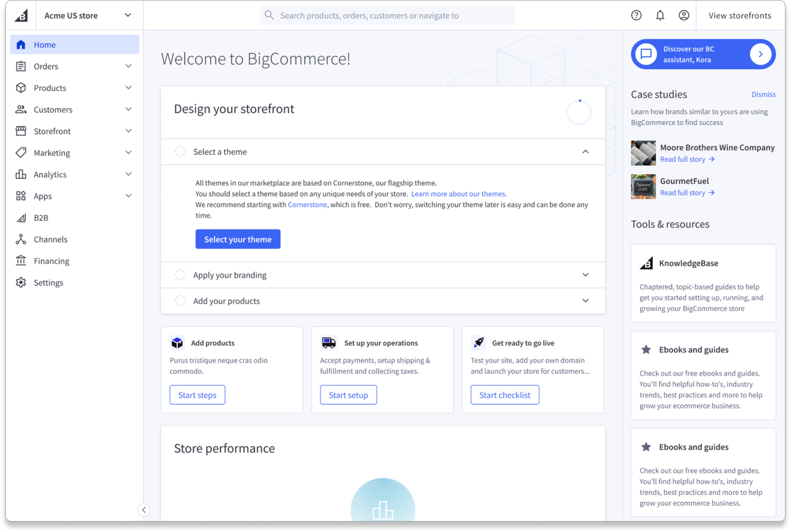
Task: Click the arrow circle on the Kora banner
Action: (x=760, y=54)
